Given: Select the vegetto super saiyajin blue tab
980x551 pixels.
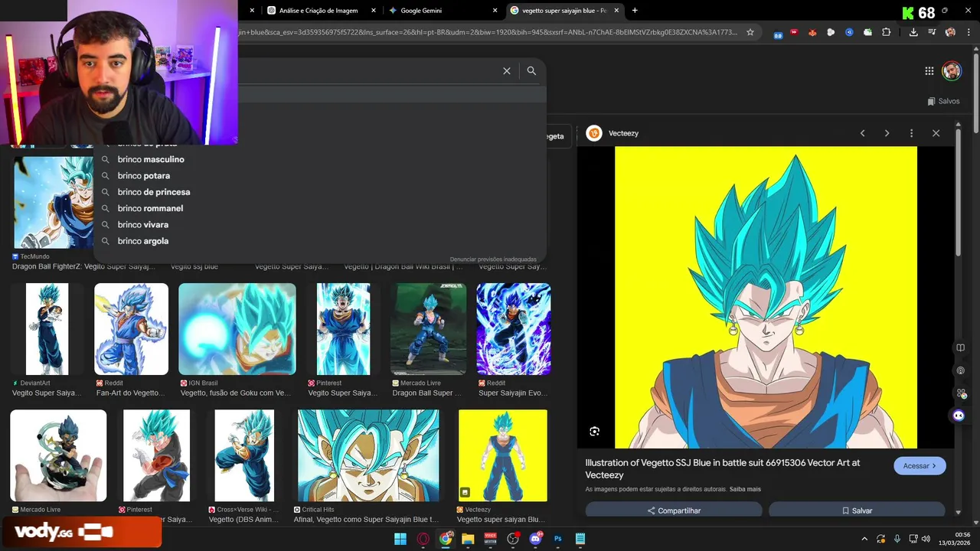Looking at the screenshot, I should pos(564,11).
